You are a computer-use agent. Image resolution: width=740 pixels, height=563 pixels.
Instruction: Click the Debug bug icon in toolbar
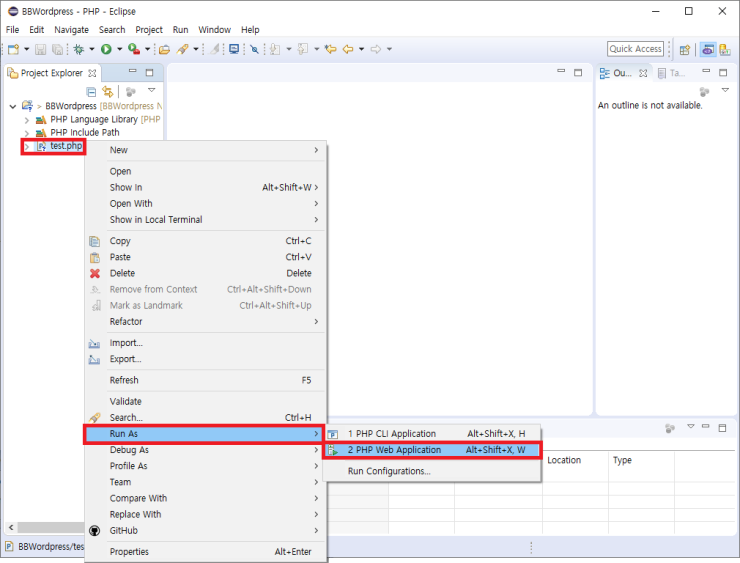coord(78,49)
